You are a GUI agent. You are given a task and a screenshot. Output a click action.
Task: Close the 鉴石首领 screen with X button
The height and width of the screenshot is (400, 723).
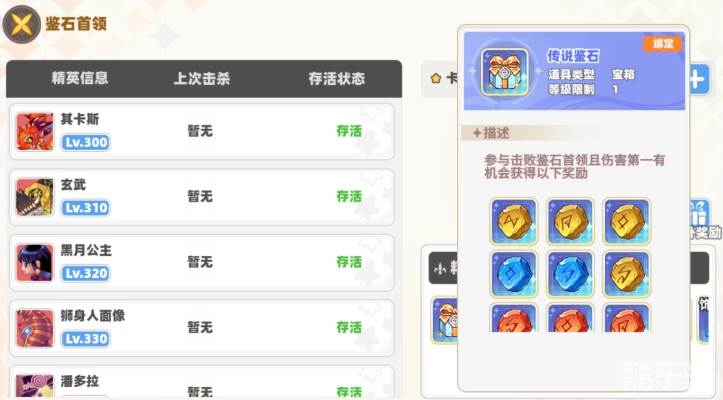[22, 24]
